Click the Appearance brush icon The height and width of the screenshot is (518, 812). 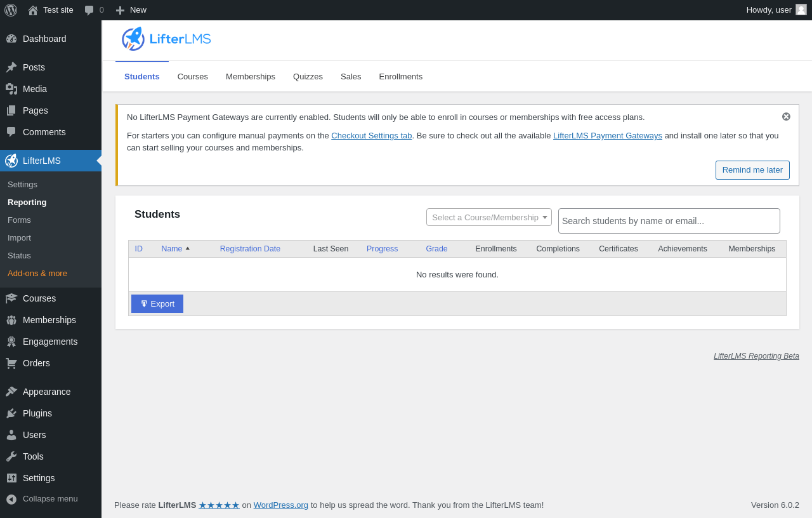coord(11,392)
